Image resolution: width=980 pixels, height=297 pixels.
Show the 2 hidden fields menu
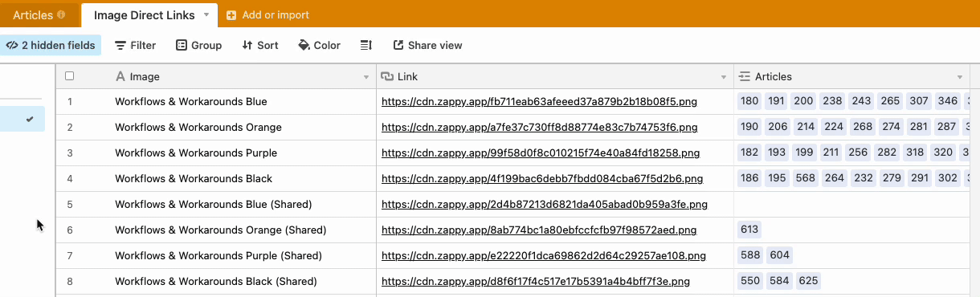[x=51, y=46]
